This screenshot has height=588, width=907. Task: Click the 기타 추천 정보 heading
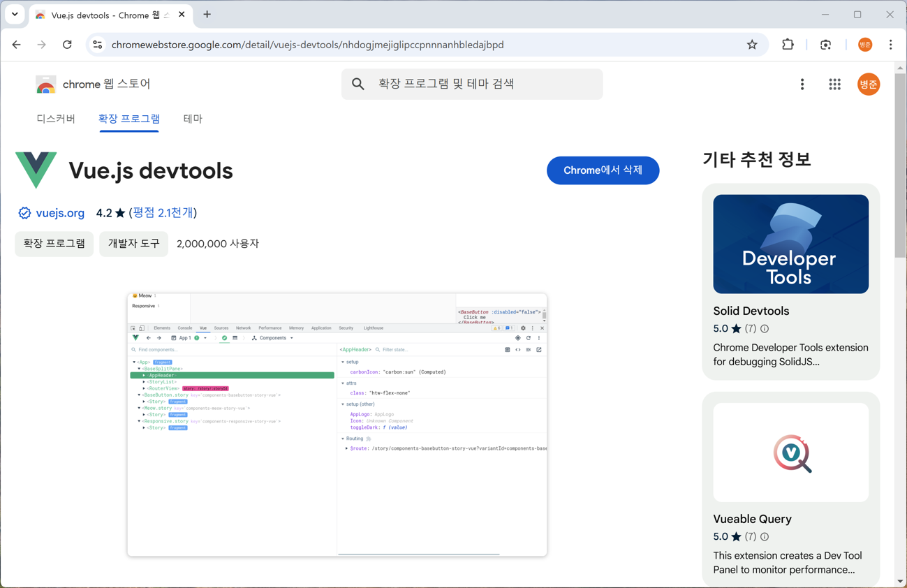(757, 160)
